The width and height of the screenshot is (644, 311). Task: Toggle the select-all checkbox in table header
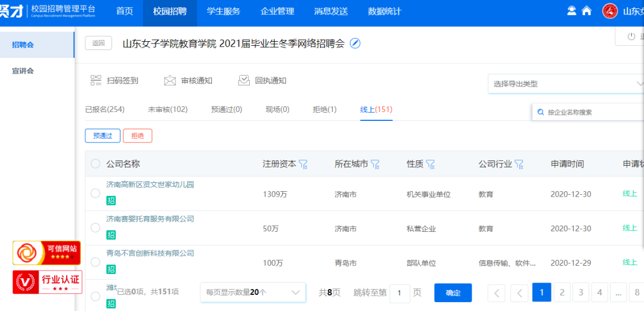click(95, 164)
